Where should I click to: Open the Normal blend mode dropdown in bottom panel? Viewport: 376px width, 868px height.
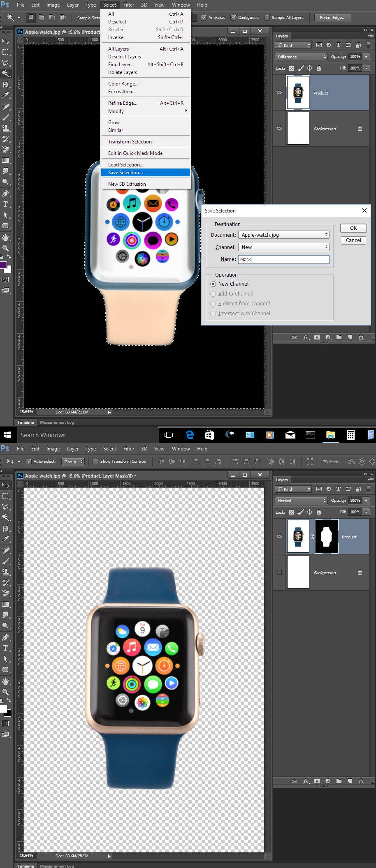301,501
